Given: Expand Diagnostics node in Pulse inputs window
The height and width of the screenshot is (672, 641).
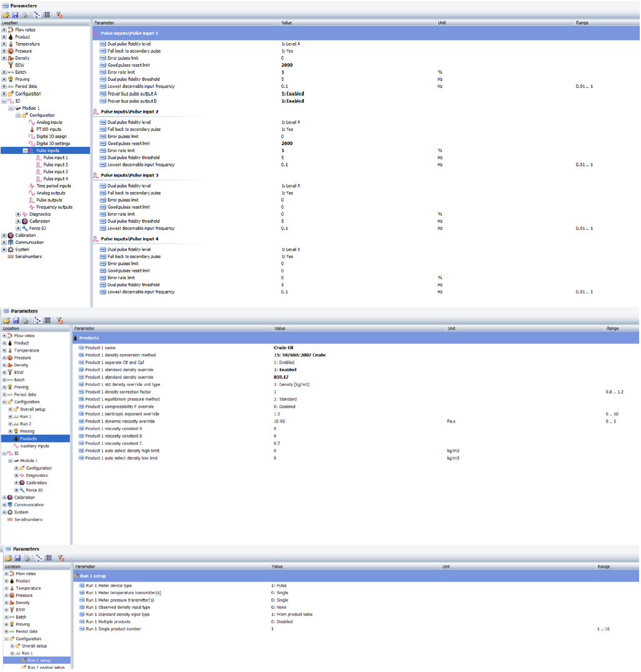Looking at the screenshot, I should (x=18, y=214).
